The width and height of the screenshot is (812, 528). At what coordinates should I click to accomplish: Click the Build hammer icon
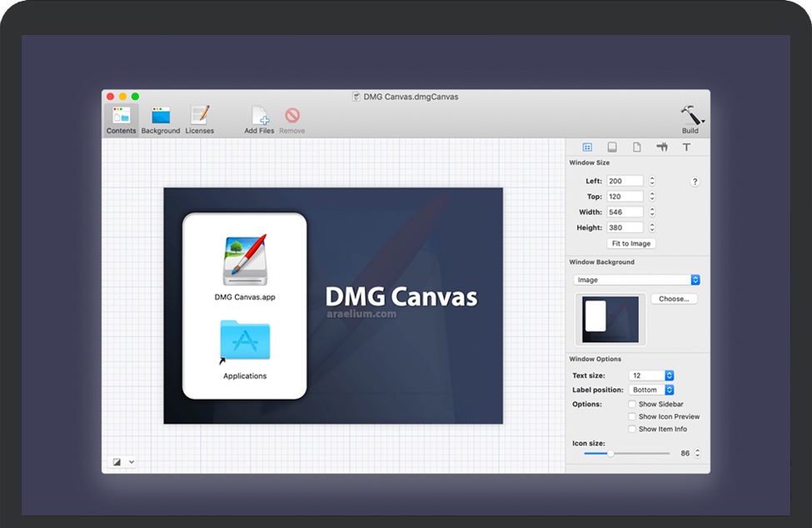[x=690, y=116]
